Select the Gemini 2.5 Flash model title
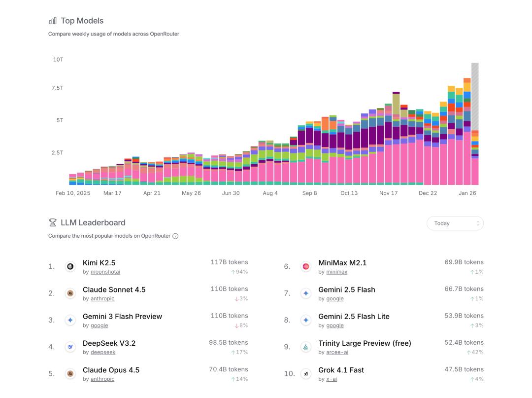 (346, 289)
